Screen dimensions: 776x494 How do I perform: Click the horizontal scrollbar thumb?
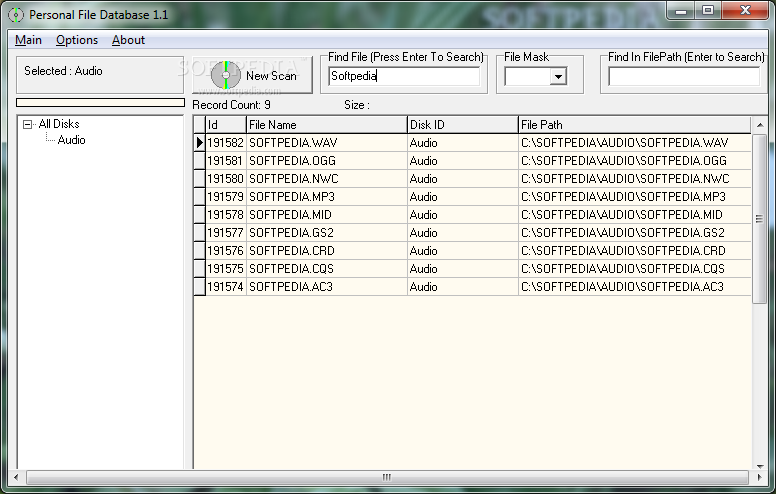pyautogui.click(x=387, y=478)
